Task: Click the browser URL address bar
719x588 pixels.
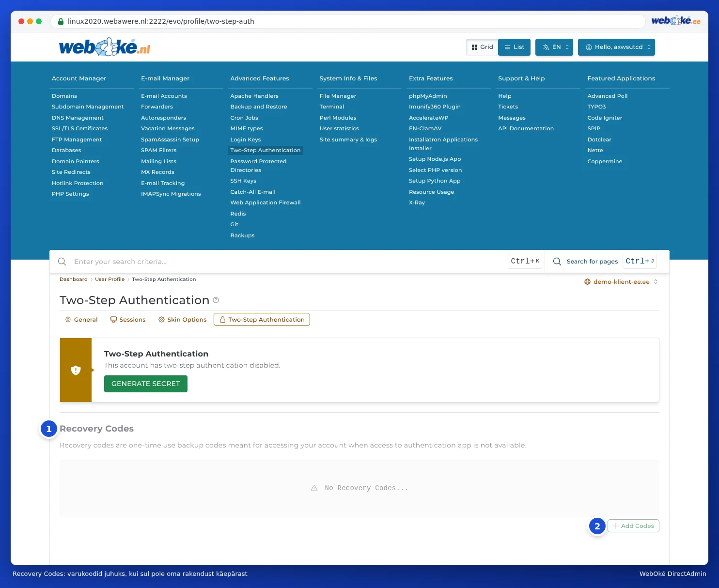Action: pos(348,21)
